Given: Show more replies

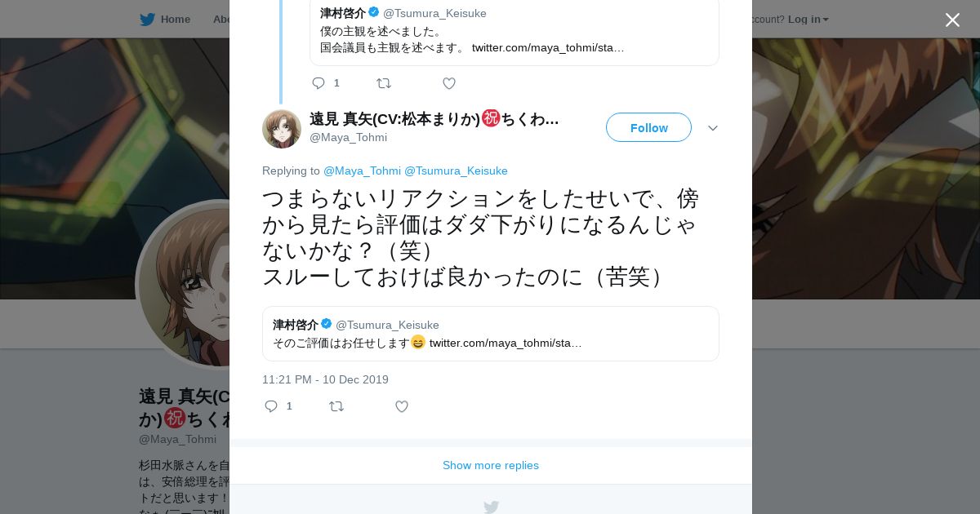Looking at the screenshot, I should pyautogui.click(x=491, y=465).
